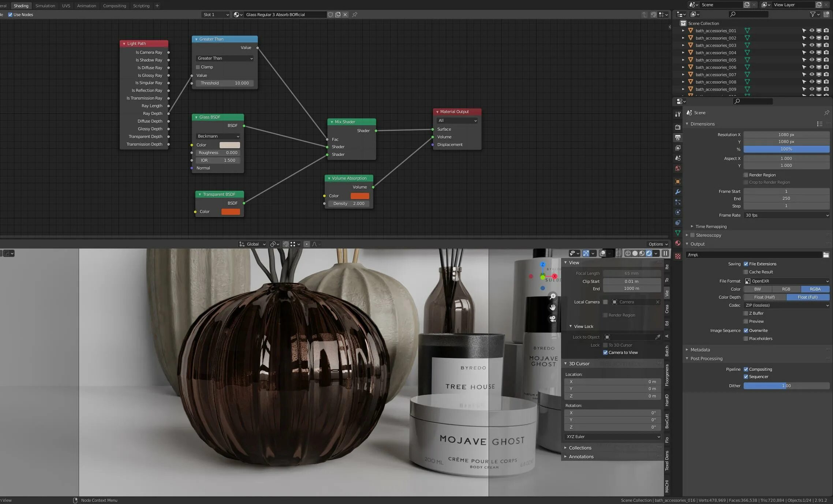Open the Render properties tab icon
The height and width of the screenshot is (504, 833).
point(677,127)
